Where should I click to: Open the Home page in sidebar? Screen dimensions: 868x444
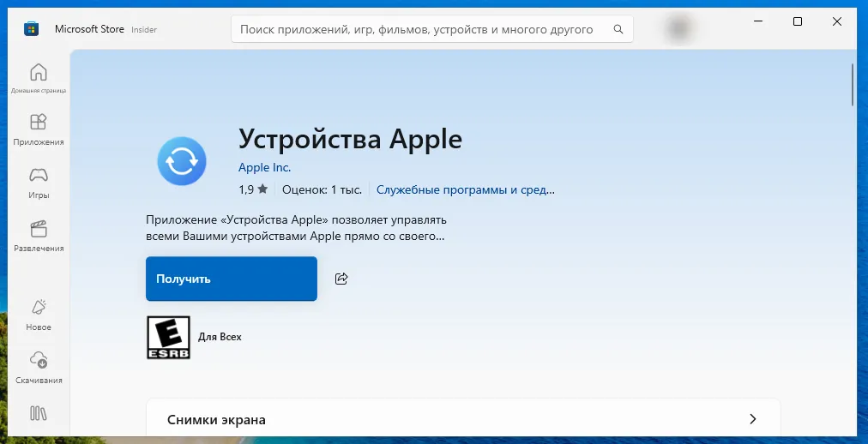(39, 79)
